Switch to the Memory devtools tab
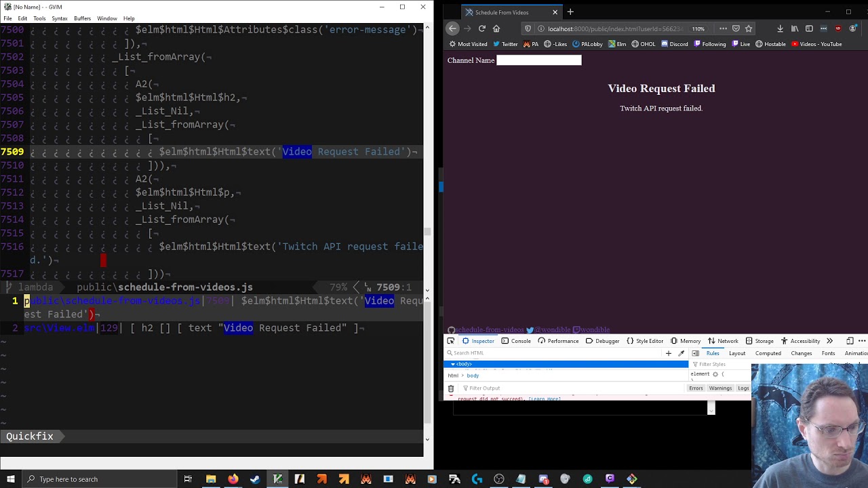 (685, 341)
